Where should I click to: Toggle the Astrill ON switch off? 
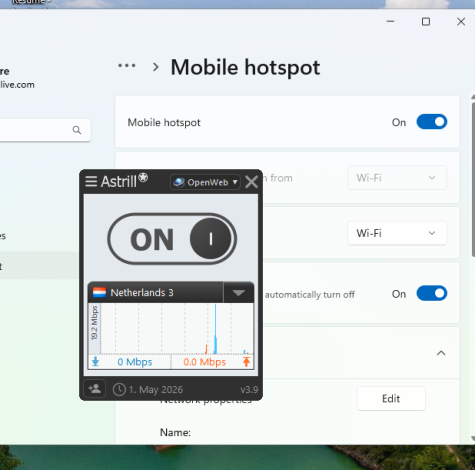point(172,239)
